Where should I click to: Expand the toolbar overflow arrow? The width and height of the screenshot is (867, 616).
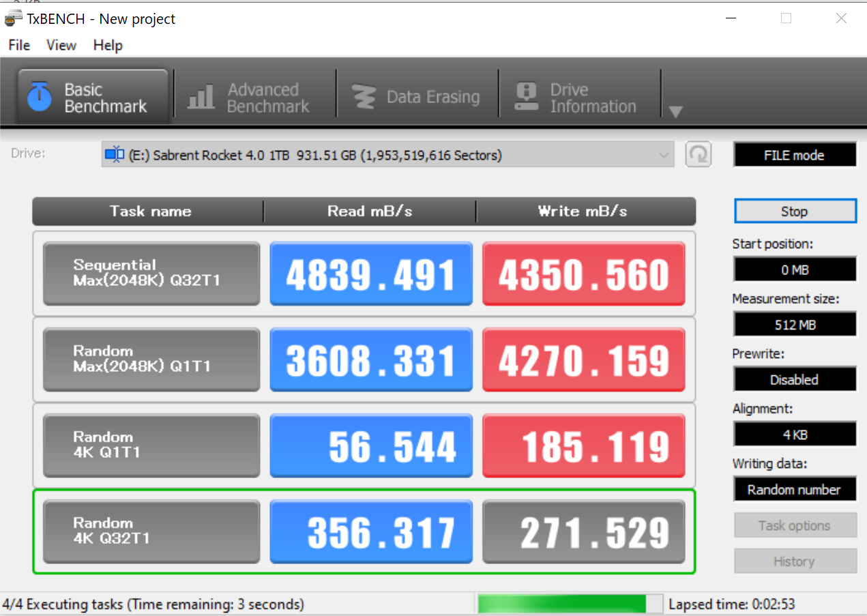675,112
